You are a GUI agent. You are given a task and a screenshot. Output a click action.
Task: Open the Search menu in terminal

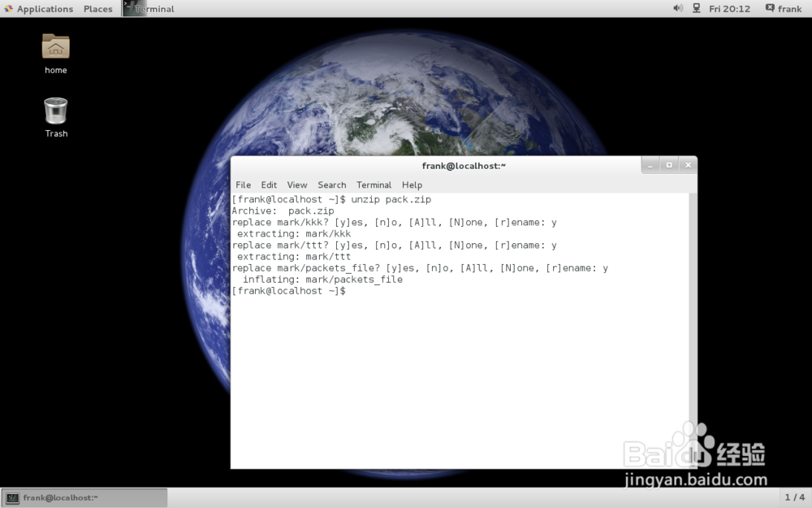[x=332, y=185]
